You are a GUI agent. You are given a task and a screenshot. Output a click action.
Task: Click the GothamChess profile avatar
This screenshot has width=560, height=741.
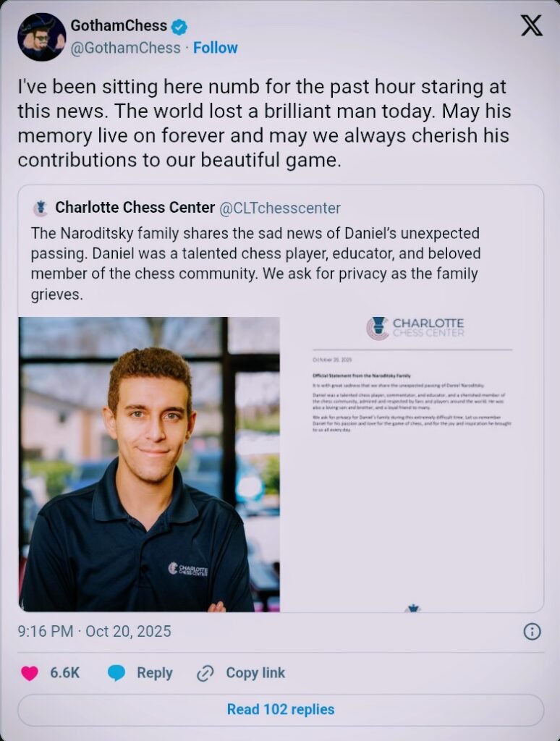pyautogui.click(x=42, y=37)
